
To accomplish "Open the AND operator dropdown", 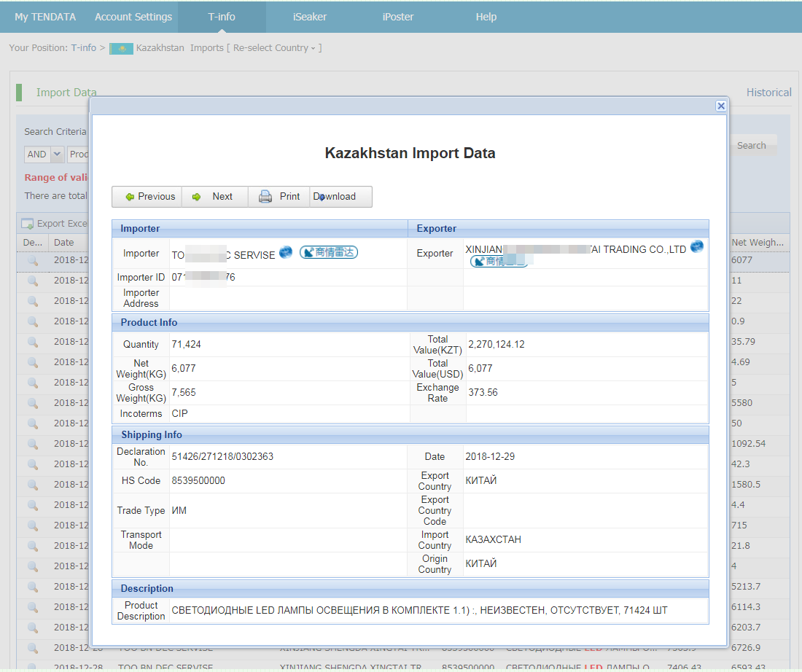I will (57, 155).
